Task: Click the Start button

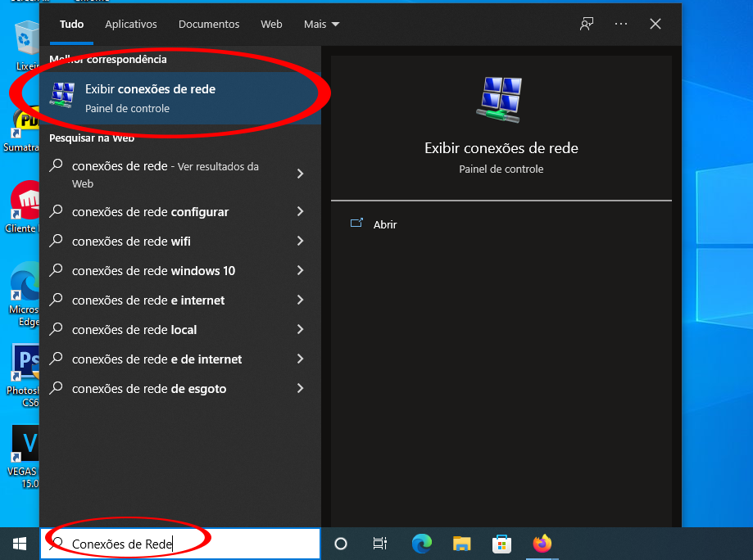Action: (x=18, y=543)
